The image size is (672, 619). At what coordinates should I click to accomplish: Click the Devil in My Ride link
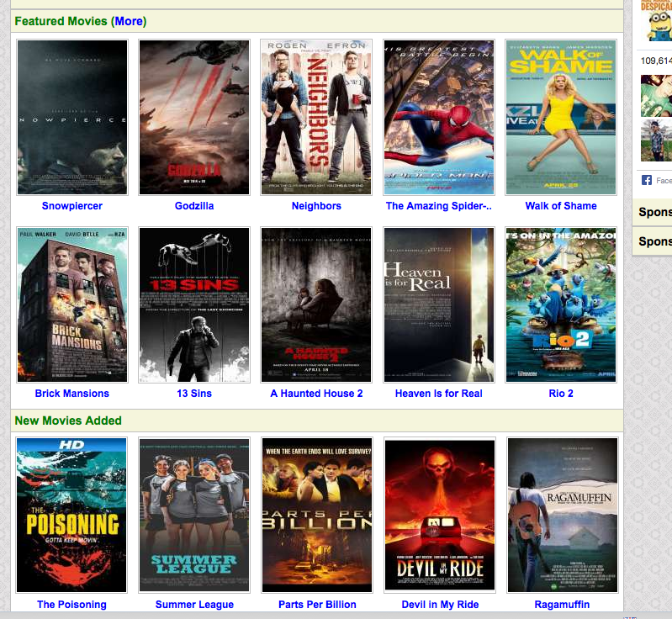click(440, 605)
